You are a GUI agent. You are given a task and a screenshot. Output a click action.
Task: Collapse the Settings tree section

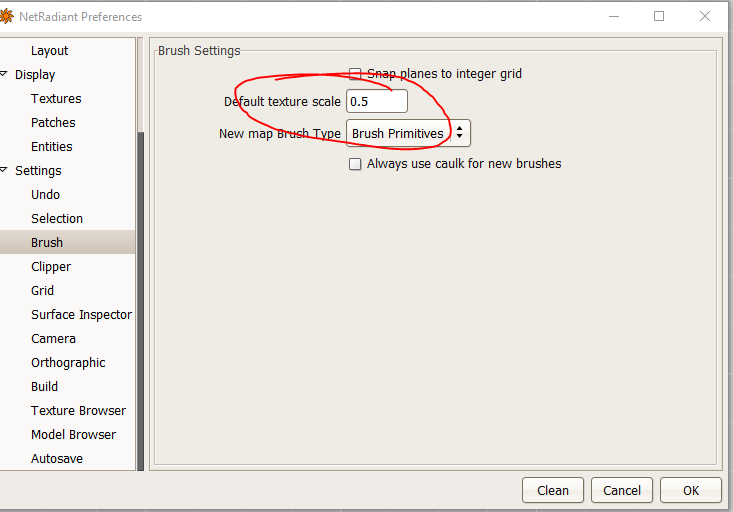(4, 170)
